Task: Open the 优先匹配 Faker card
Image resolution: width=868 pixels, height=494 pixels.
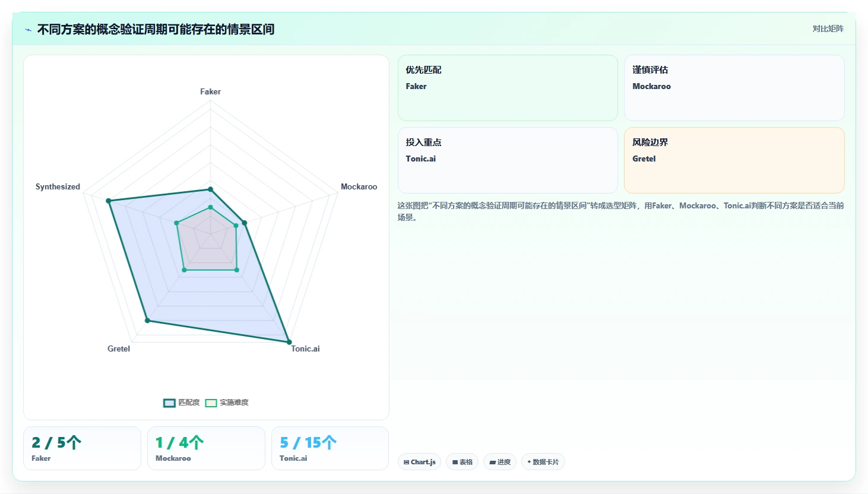Action: [x=508, y=88]
